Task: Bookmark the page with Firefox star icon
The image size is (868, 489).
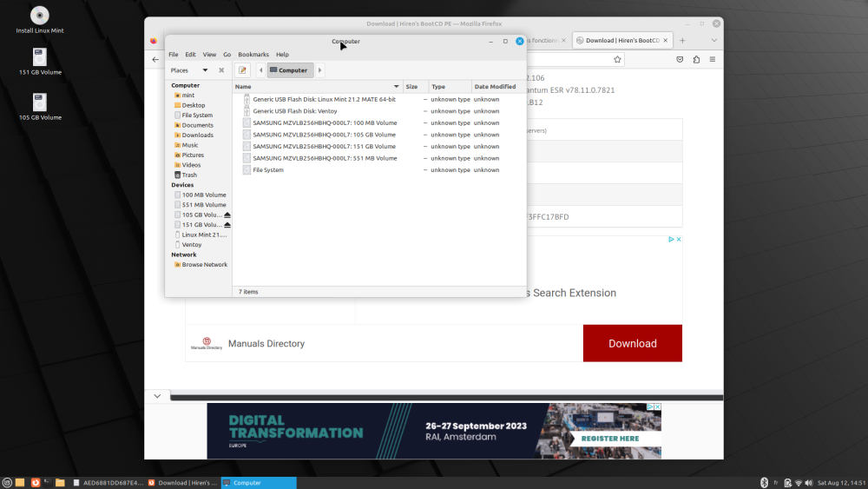Action: (x=617, y=59)
